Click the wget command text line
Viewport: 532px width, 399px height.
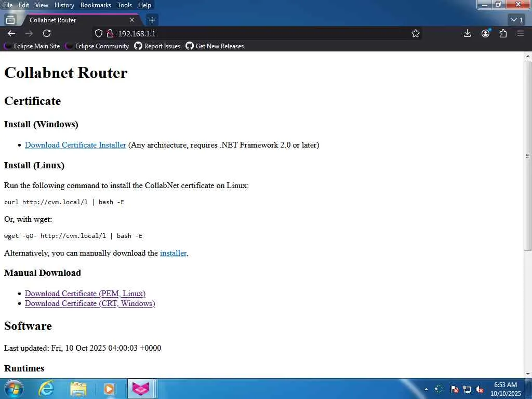coord(73,236)
